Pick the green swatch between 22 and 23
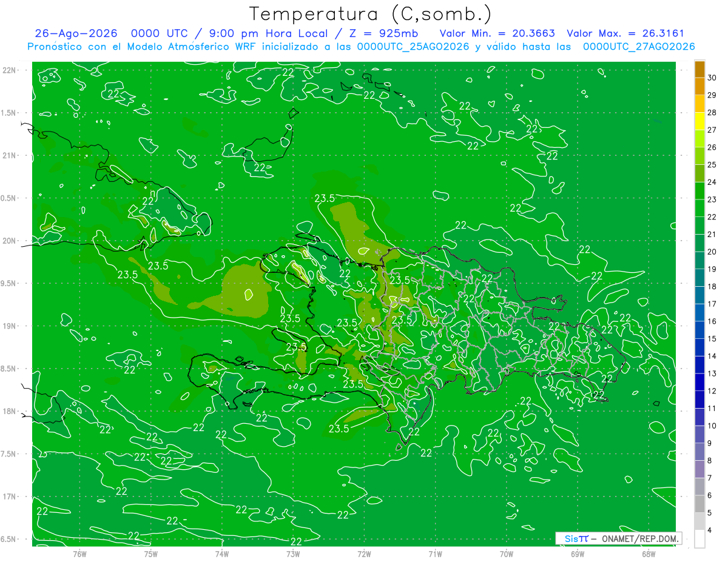Screen dimensions: 728x562 tap(699, 209)
